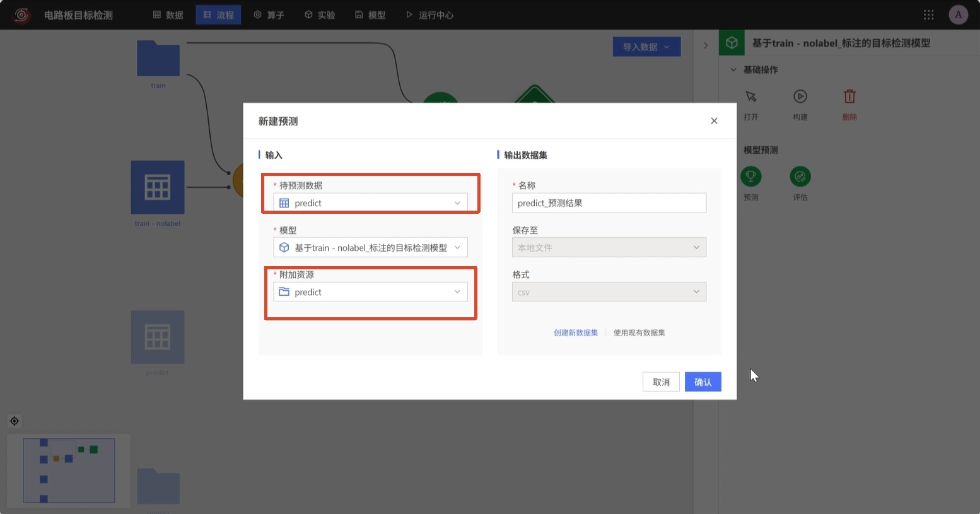The image size is (980, 514).
Task: Open the 格式 csv dropdown
Action: [x=609, y=291]
